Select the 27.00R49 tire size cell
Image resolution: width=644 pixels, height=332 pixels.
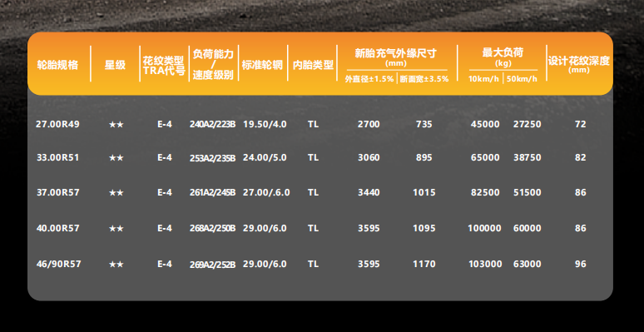(57, 124)
